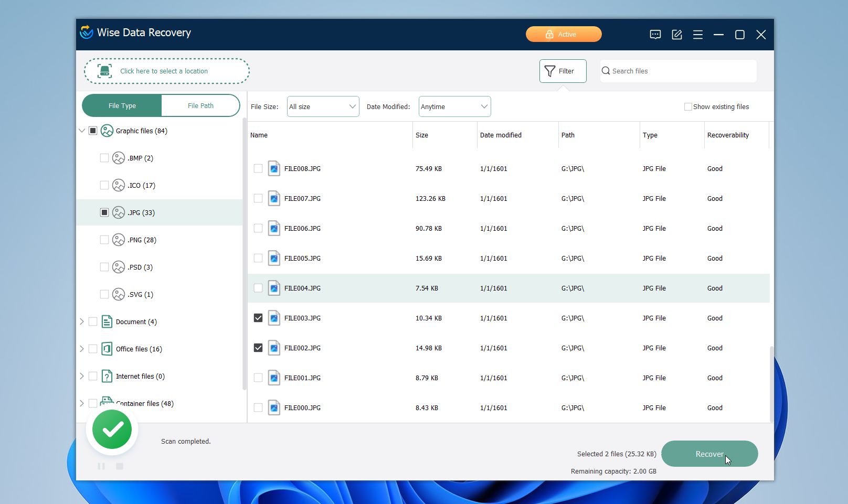This screenshot has height=504, width=848.
Task: Open the Filter panel
Action: pos(562,71)
